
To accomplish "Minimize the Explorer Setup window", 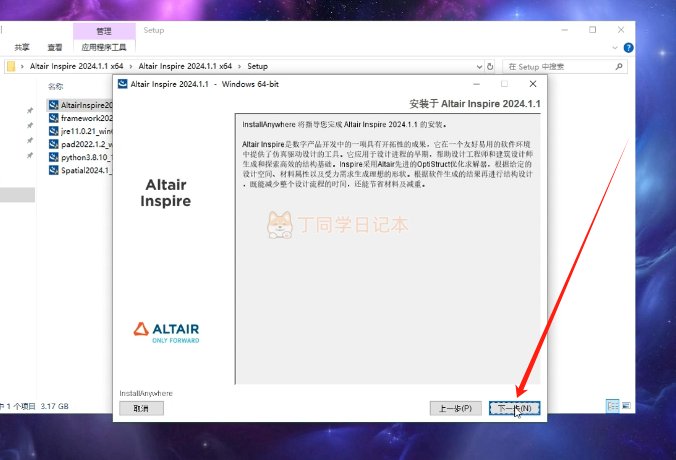I will click(565, 30).
